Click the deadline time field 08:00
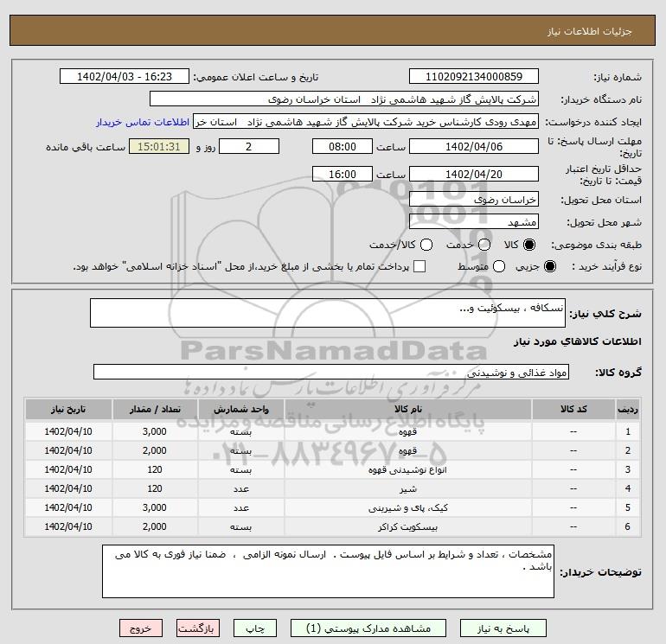The height and width of the screenshot is (644, 666). (343, 146)
